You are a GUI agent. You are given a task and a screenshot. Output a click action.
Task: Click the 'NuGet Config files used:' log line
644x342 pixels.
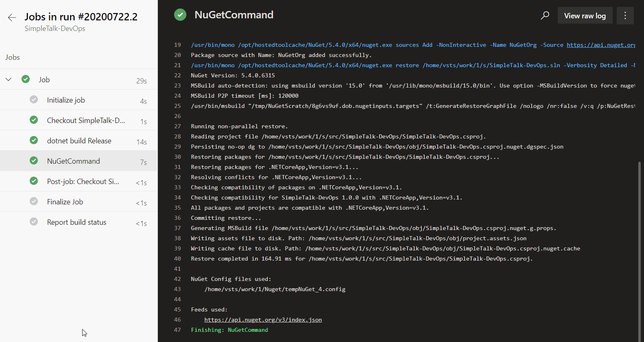pos(231,279)
